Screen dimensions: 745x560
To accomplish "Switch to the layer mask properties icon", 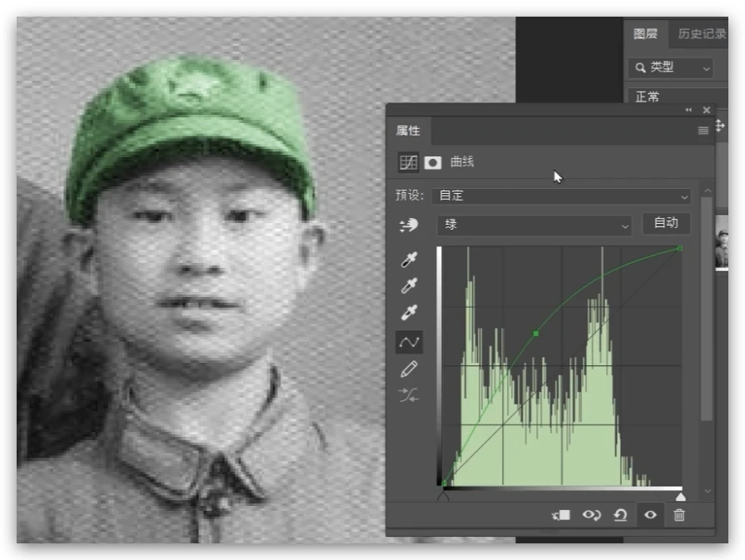I will pyautogui.click(x=433, y=162).
